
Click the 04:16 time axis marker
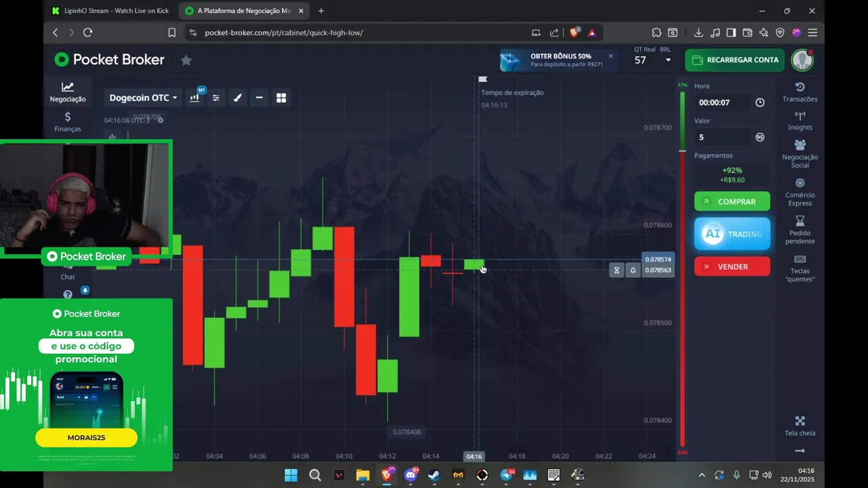[474, 456]
